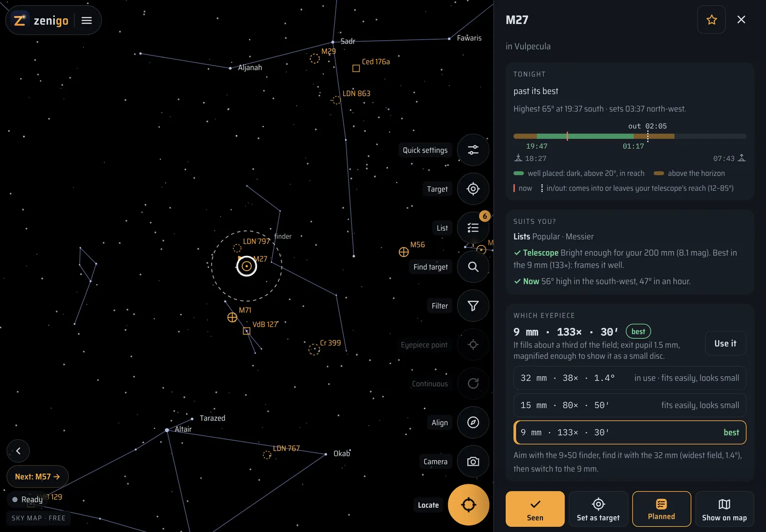Go to Next: M57 target
The width and height of the screenshot is (766, 532).
pos(37,477)
